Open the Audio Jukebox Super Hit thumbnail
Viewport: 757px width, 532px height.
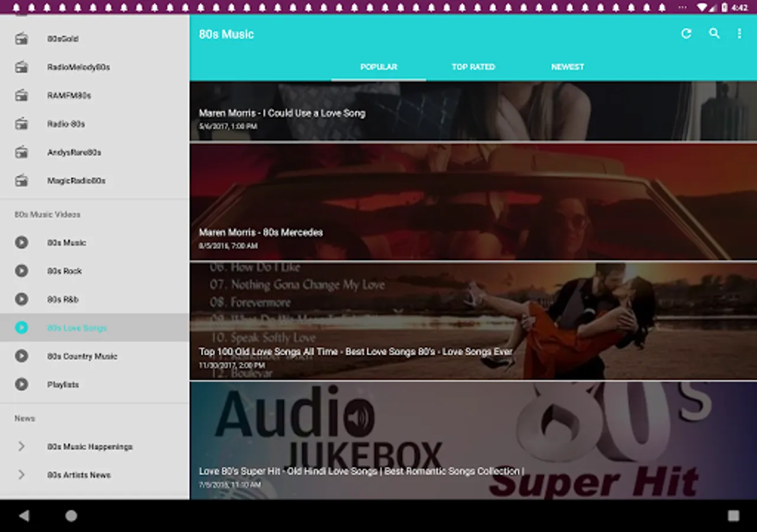473,440
